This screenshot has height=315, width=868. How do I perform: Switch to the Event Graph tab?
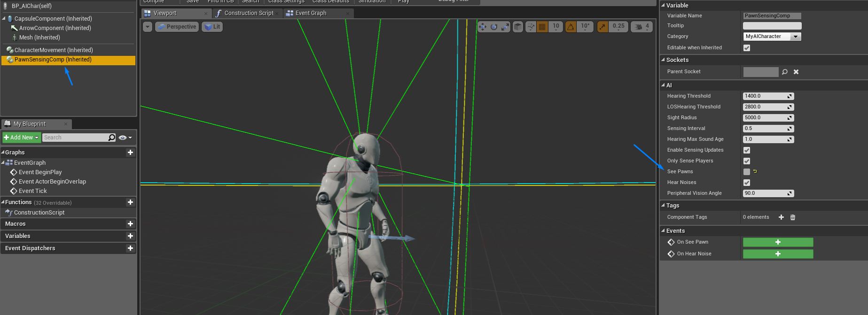[x=311, y=13]
